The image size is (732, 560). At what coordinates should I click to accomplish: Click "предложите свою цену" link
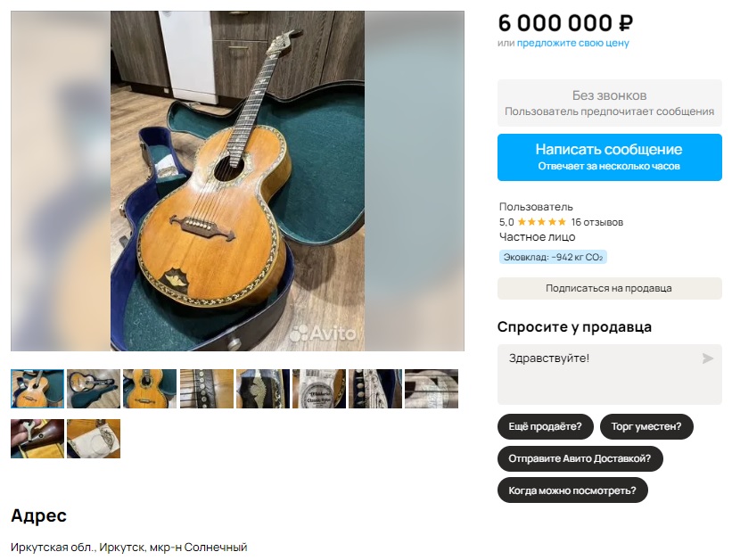coord(572,43)
